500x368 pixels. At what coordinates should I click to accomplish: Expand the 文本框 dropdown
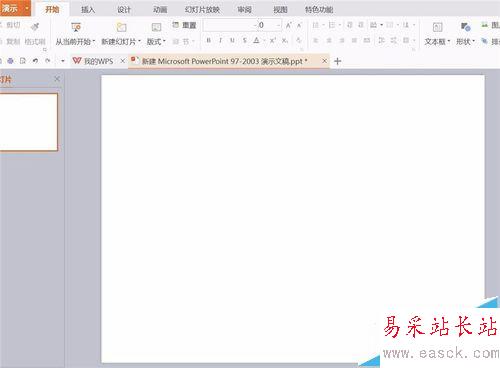click(x=448, y=42)
